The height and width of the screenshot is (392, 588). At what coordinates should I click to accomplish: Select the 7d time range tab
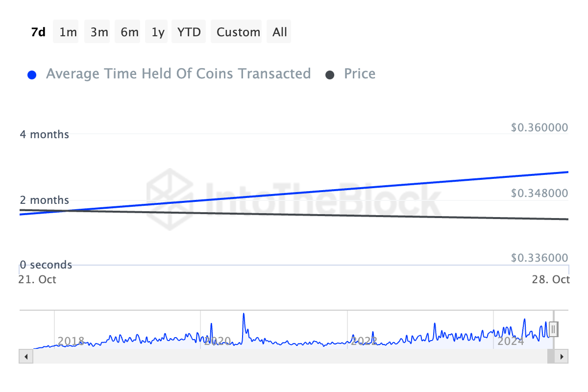point(38,31)
